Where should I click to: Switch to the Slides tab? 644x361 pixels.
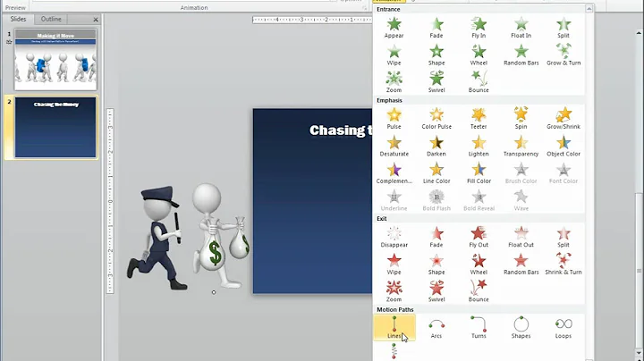coord(18,19)
